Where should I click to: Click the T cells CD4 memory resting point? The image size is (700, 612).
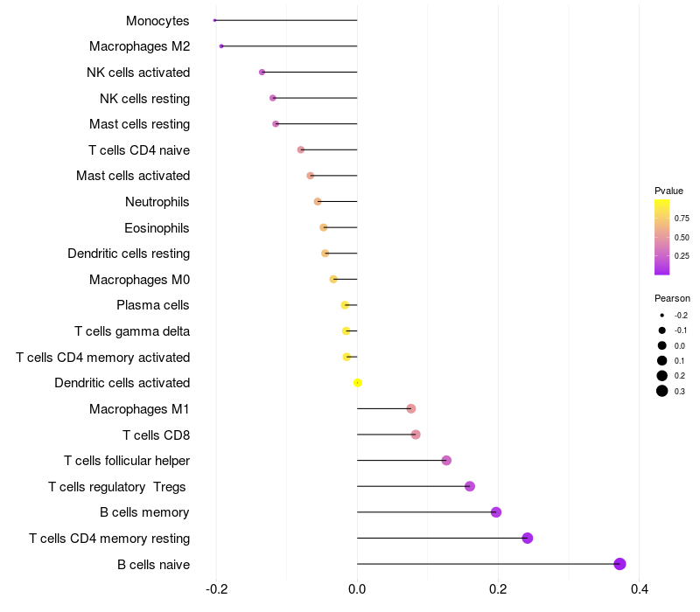[x=528, y=538]
